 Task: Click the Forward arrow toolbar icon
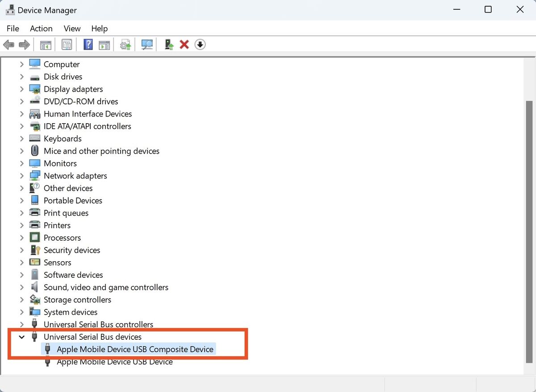click(x=24, y=45)
